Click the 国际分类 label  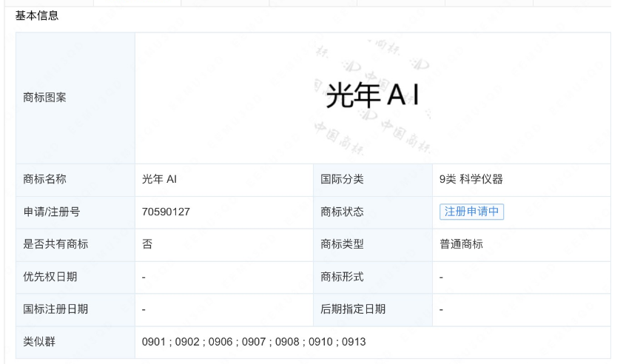click(x=342, y=179)
